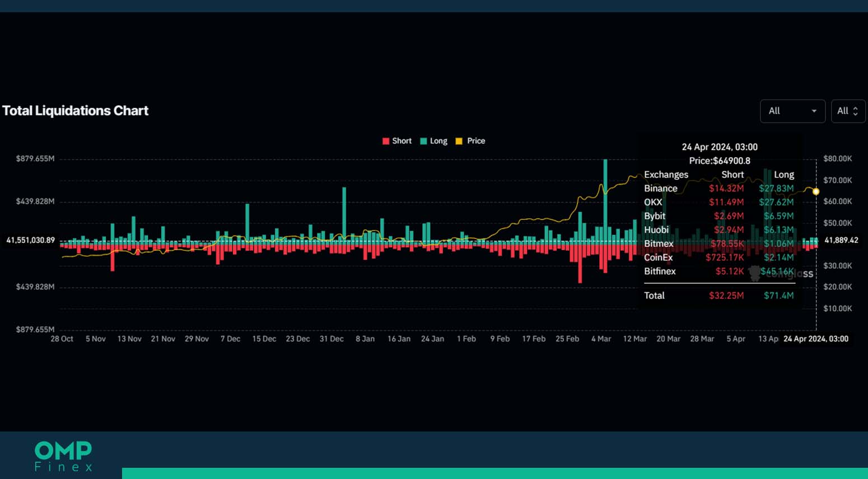Open the second 'All' stepper selector

coord(848,111)
